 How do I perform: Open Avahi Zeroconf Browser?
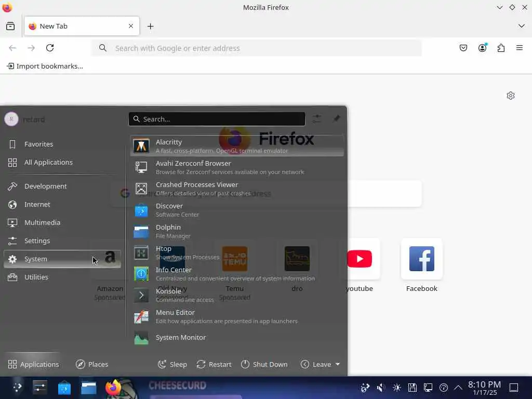click(237, 167)
